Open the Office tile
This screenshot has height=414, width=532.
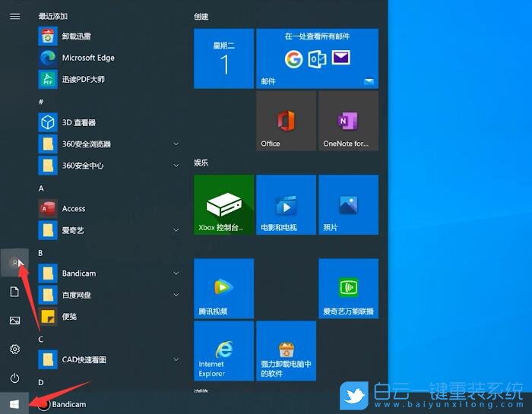[x=286, y=121]
